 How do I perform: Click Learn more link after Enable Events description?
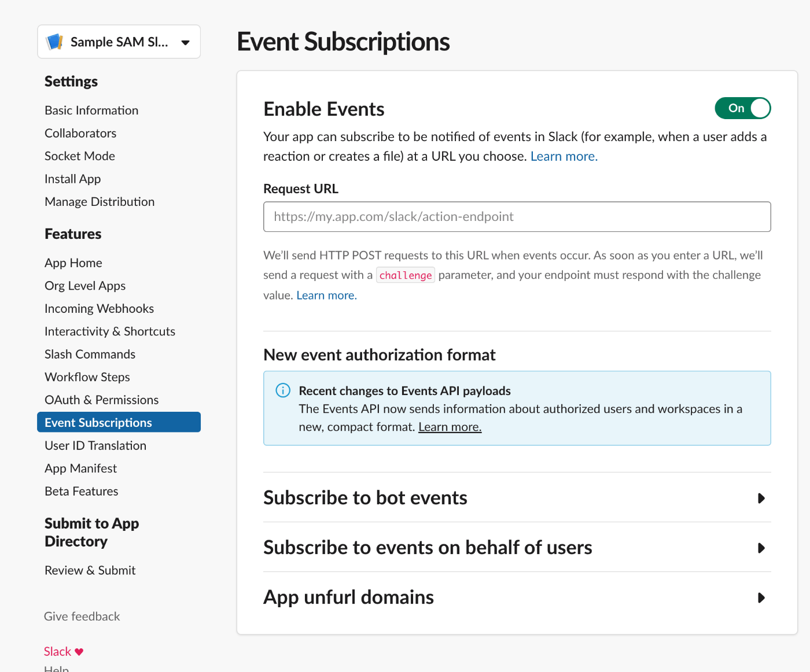(564, 157)
